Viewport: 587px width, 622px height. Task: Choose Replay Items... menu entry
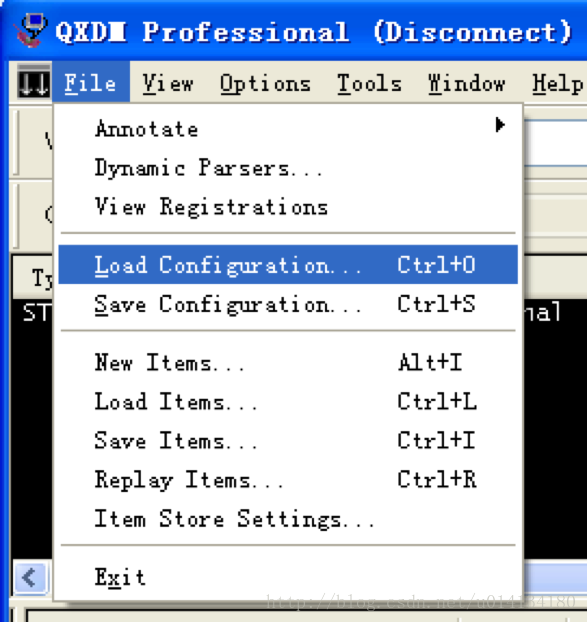(288, 479)
